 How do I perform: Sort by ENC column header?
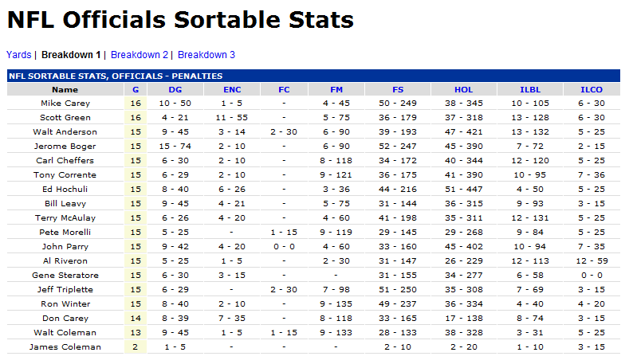232,89
